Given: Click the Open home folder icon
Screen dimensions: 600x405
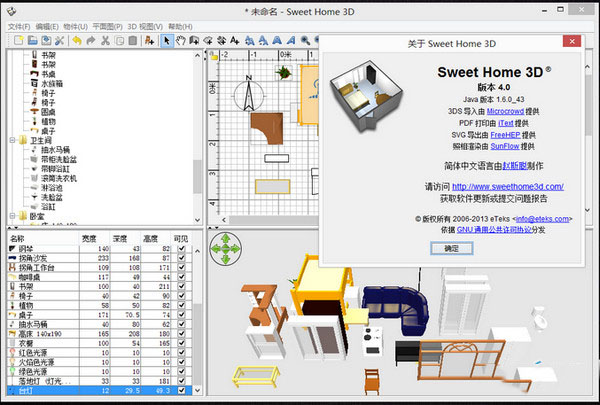Looking at the screenshot, I should point(32,40).
